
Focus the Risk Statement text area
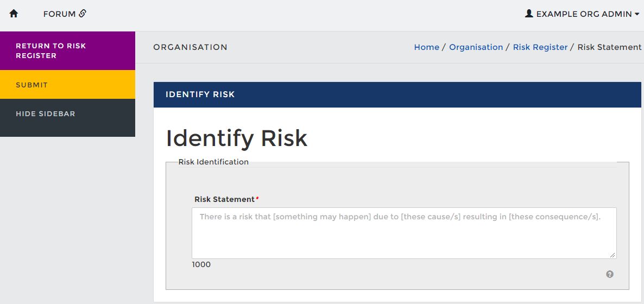(404, 233)
